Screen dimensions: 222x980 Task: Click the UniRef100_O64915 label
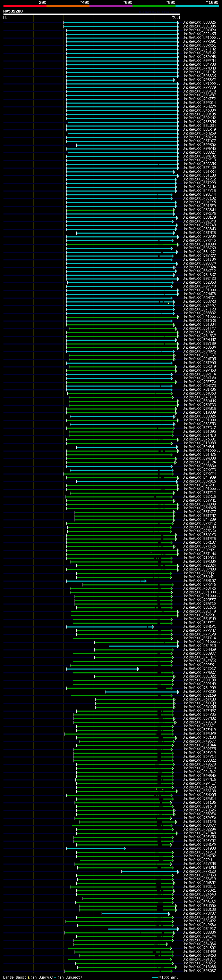pos(199,646)
